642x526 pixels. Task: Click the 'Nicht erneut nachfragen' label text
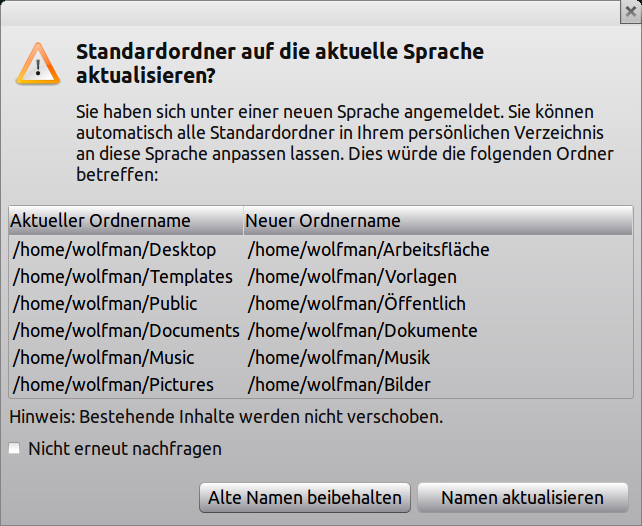coord(125,449)
